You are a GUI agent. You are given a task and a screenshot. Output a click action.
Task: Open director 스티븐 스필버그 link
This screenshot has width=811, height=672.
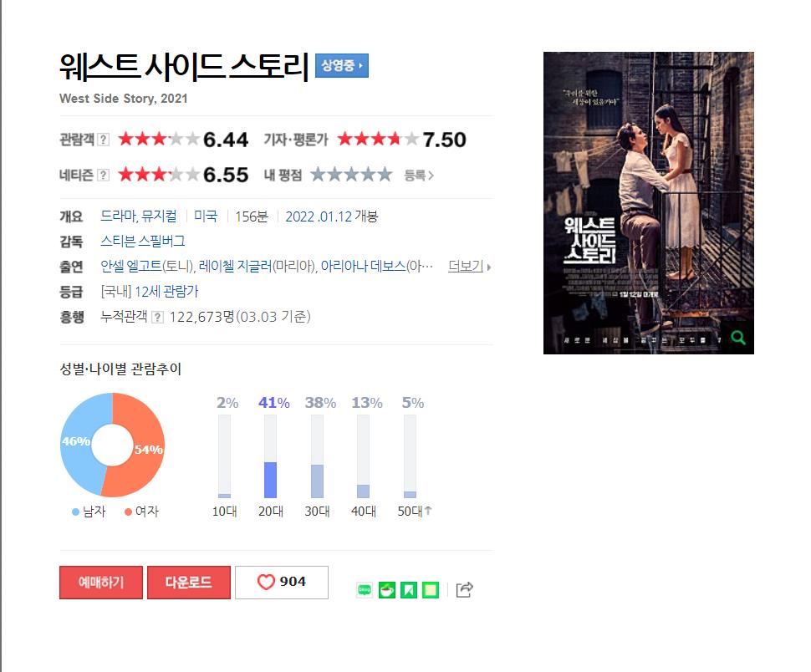pyautogui.click(x=143, y=242)
